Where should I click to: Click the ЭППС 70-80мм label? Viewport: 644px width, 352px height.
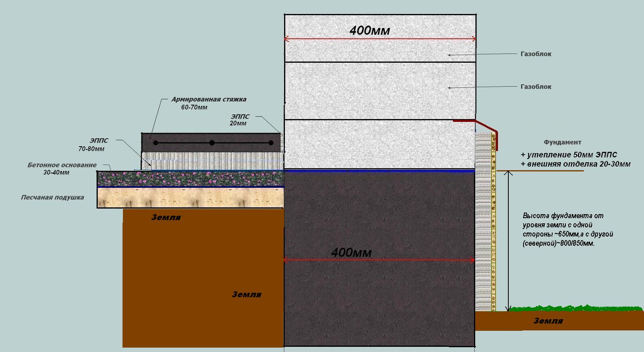[93, 145]
